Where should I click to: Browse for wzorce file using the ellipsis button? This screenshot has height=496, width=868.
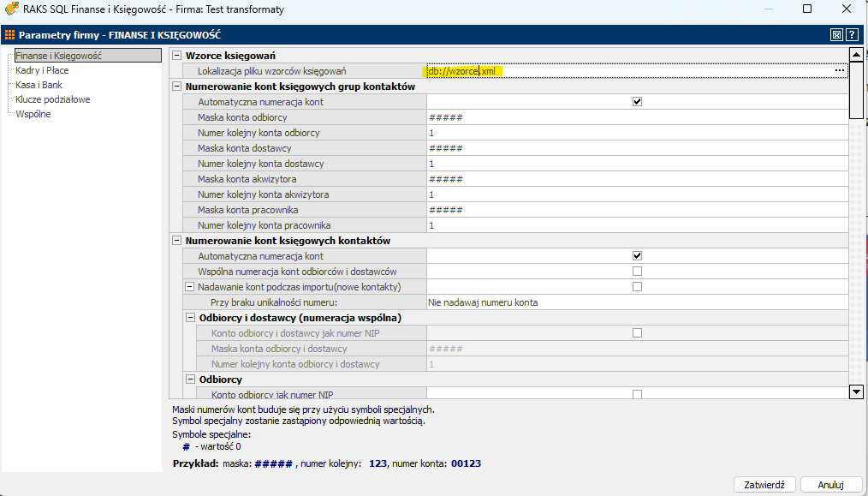point(840,71)
